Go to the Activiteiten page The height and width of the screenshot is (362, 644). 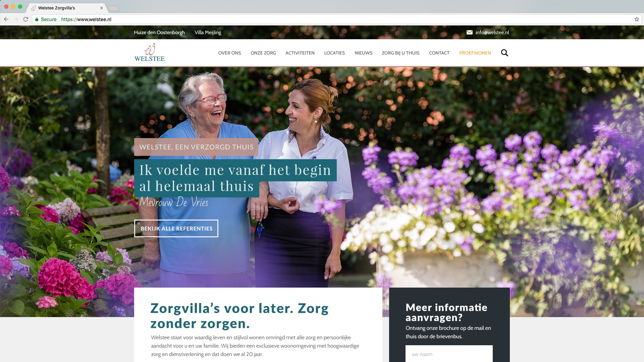pos(300,53)
